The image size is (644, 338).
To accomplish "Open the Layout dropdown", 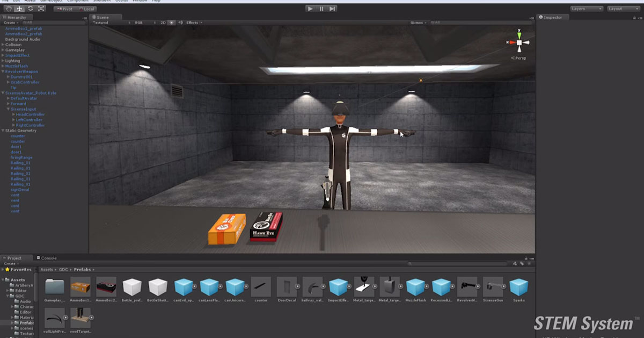I will 622,9.
